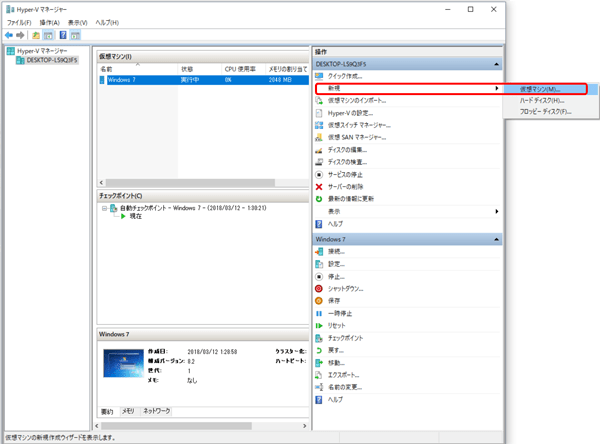This screenshot has height=444, width=600.
Task: Open ファイル(F) menu
Action: [19, 23]
